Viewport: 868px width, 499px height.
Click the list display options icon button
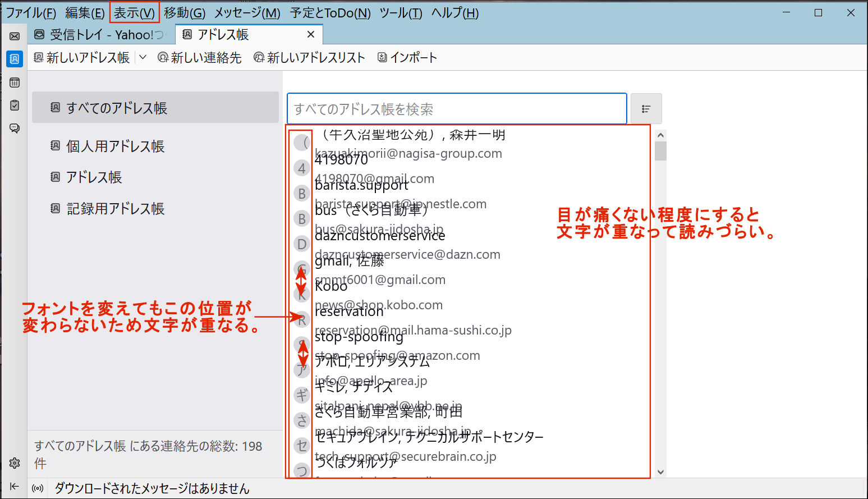pos(646,109)
